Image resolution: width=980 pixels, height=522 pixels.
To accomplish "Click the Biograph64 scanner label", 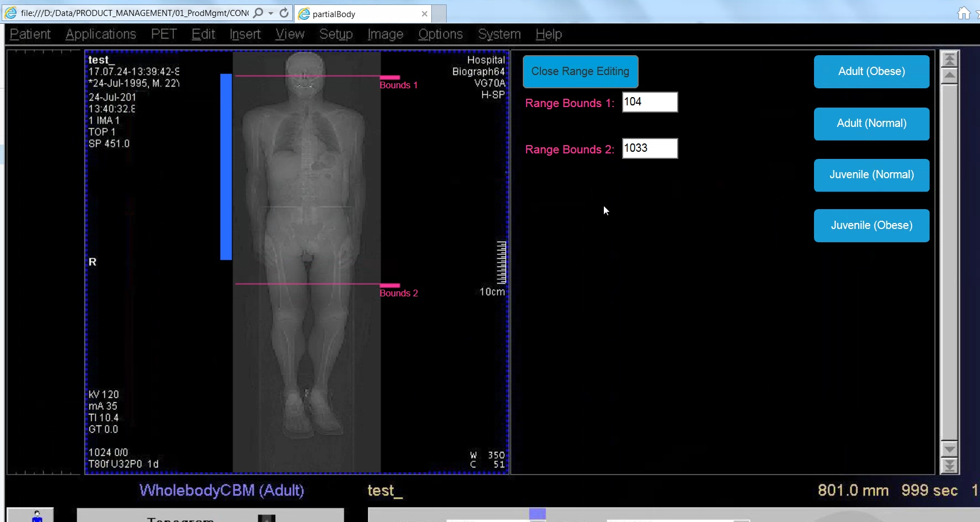I will [478, 72].
